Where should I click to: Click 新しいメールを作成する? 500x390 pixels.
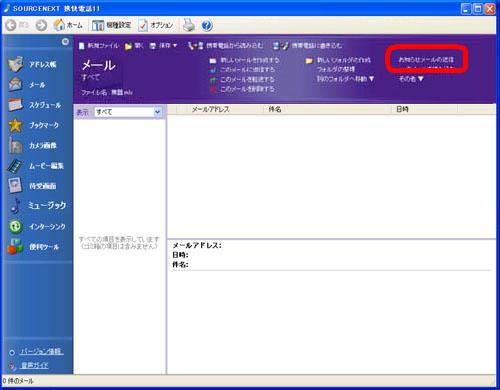coord(245,60)
